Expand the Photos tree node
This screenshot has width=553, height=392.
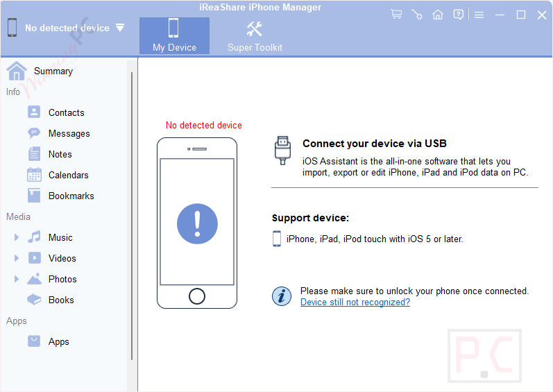16,279
